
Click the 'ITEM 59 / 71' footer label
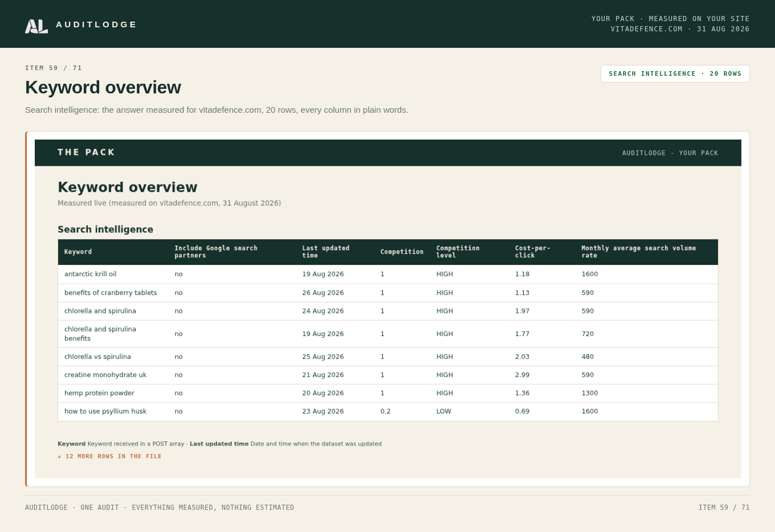tap(724, 508)
